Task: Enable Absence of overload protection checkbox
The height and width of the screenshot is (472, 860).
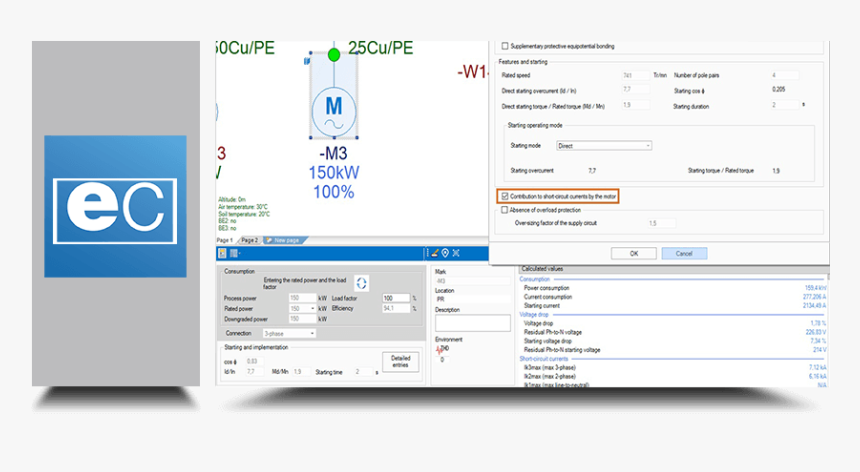Action: tap(505, 210)
